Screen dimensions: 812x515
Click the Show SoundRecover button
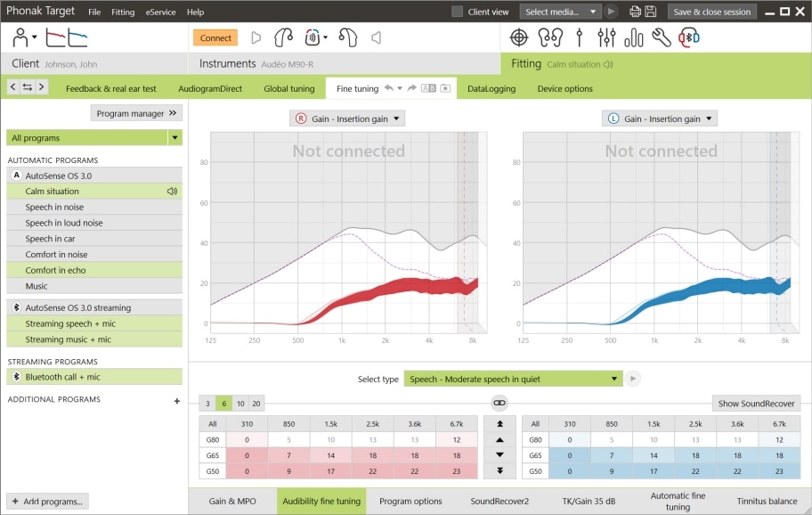point(755,403)
